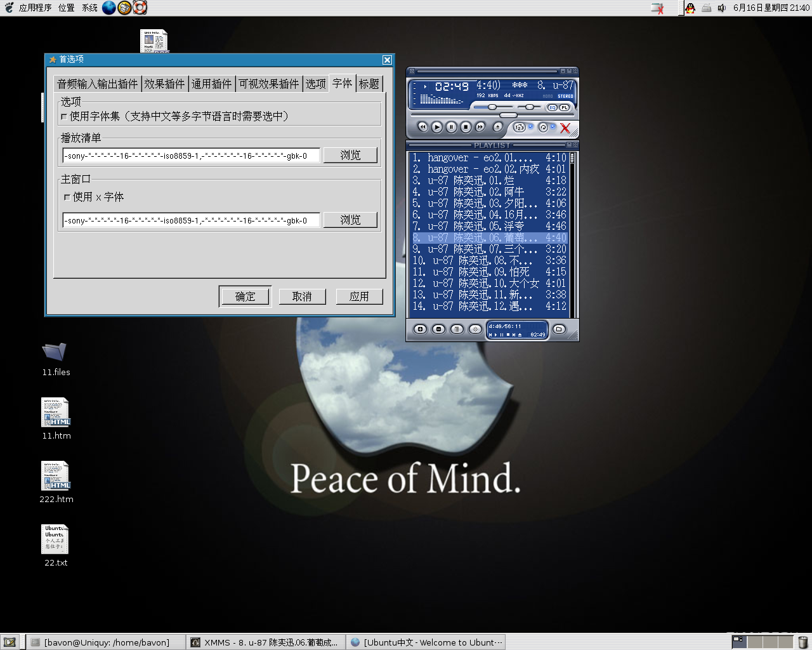Select playlist item 11 陈奕迅.09.怕死
812x650 pixels.
(489, 272)
